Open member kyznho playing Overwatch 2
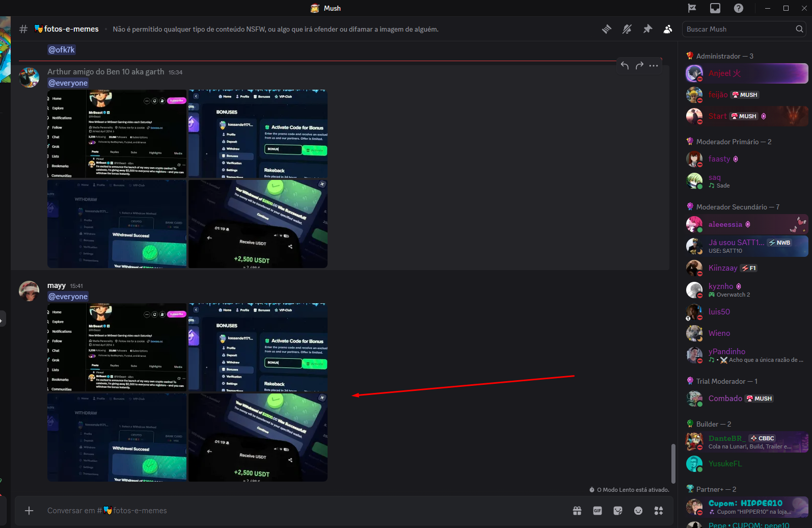This screenshot has width=812, height=528. [746, 290]
